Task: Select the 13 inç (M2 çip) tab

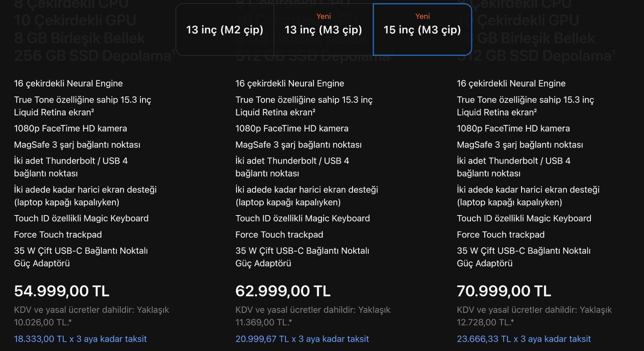Action: coord(225,29)
